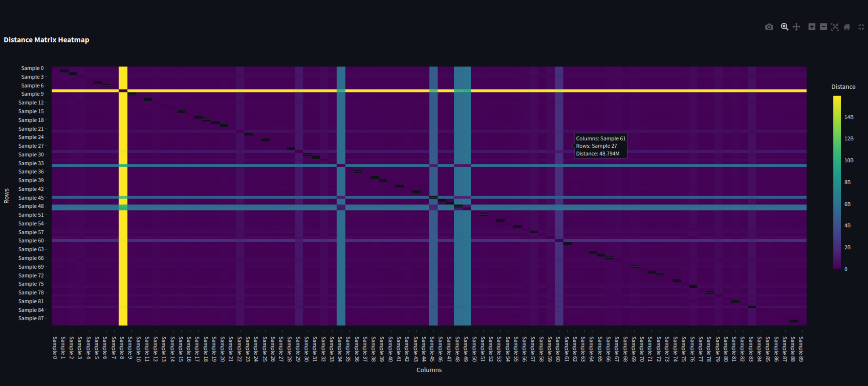868x386 pixels.
Task: Click the yellow Sample 8 column in the heatmap
Action: pos(123,209)
